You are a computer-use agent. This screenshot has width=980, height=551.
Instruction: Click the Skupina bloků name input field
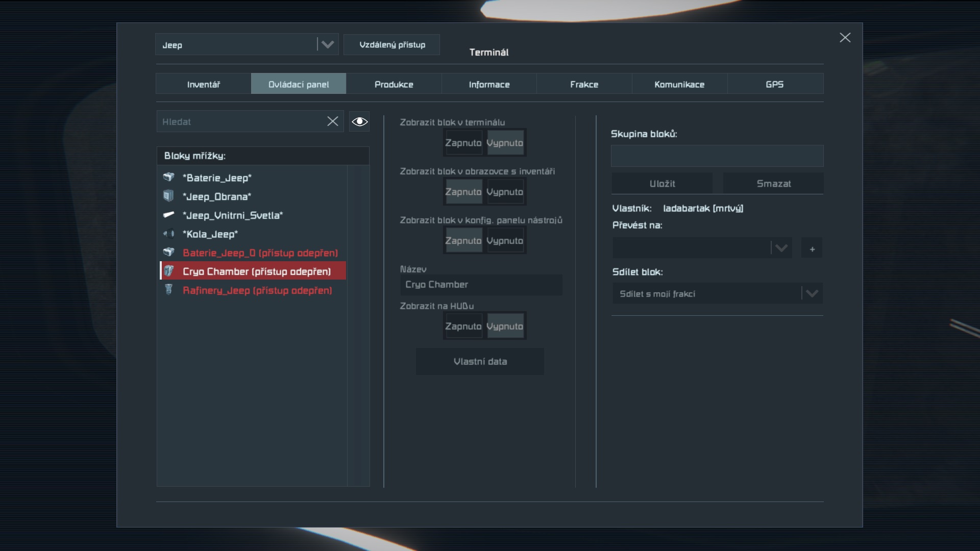click(x=717, y=156)
